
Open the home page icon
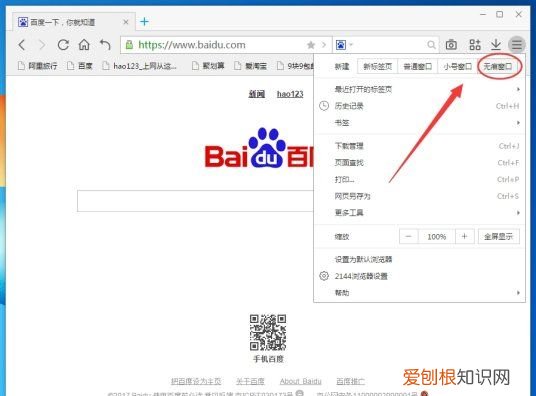pyautogui.click(x=84, y=44)
